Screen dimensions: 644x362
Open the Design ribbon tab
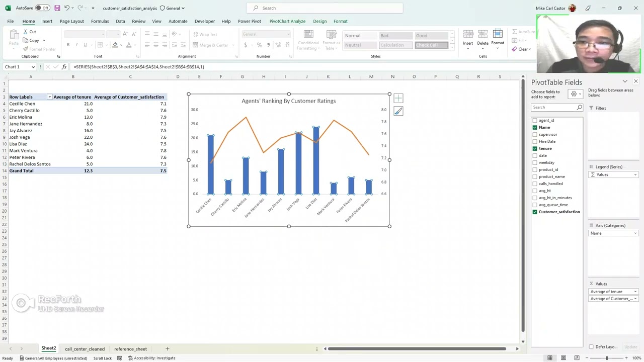pyautogui.click(x=319, y=21)
